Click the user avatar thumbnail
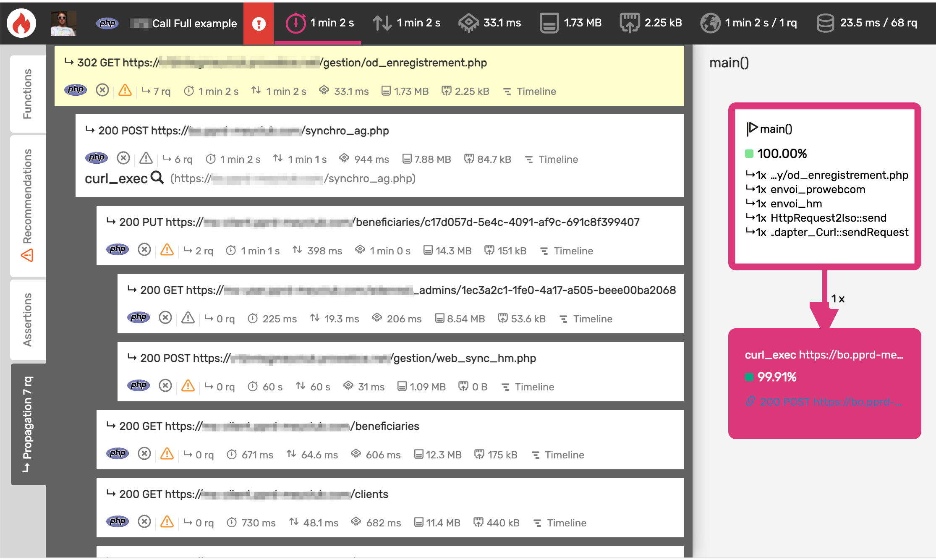This screenshot has width=936, height=560. click(63, 23)
